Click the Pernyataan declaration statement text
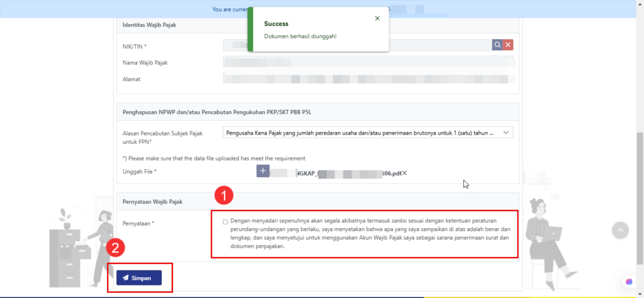Image resolution: width=644 pixels, height=298 pixels. click(370, 234)
